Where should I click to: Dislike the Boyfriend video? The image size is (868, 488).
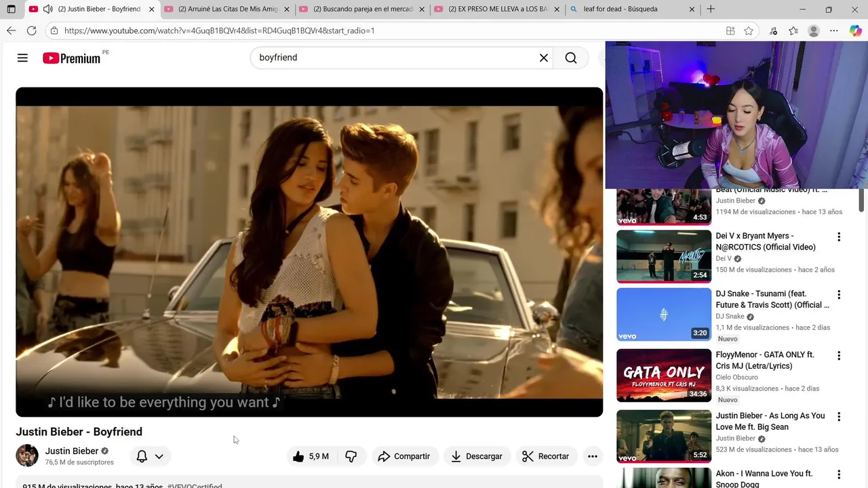(x=351, y=456)
